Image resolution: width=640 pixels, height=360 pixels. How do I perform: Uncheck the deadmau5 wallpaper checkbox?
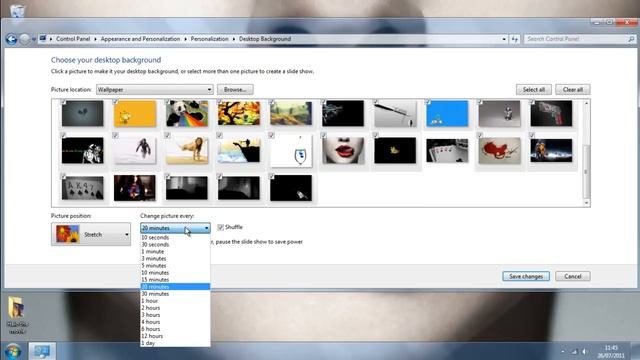click(480, 135)
